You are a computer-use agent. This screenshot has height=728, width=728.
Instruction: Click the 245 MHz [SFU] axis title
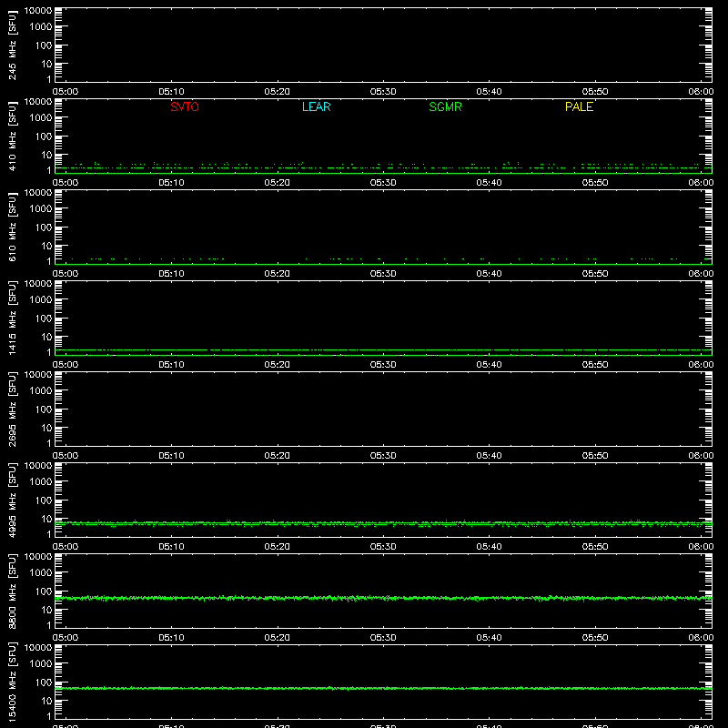[12, 45]
